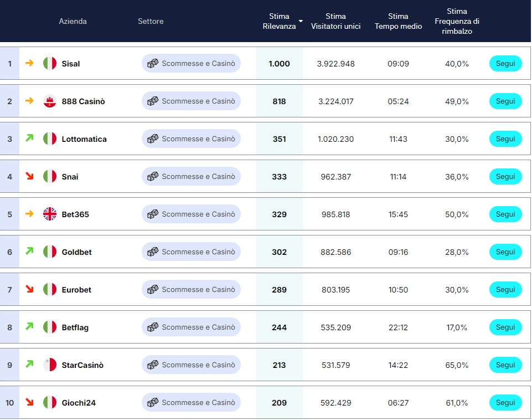
Task: Click the dice icon in Sisal's sector tag
Action: pos(153,64)
